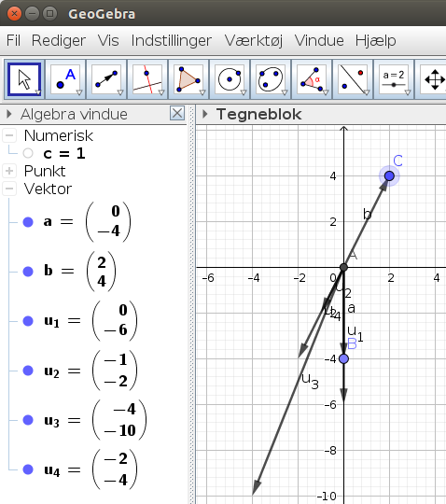Collapse the Numerisk group
This screenshot has height=504, width=446.
pyautogui.click(x=9, y=135)
